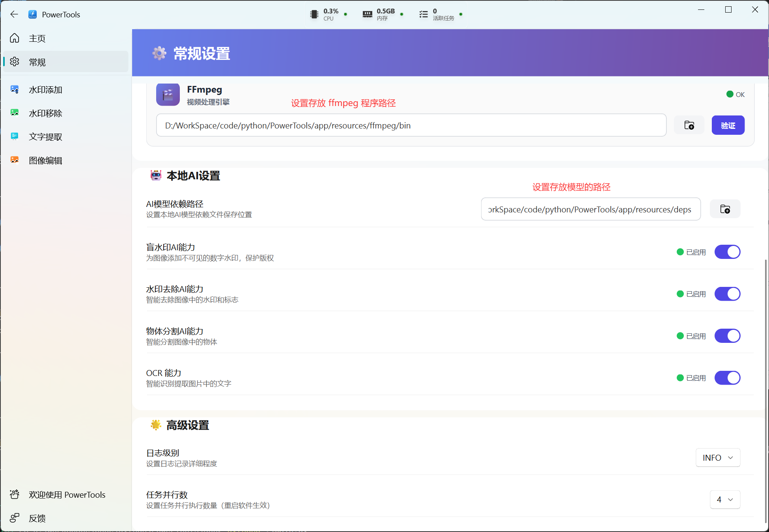Maximize the PowerTools window
769x532 pixels.
point(728,10)
